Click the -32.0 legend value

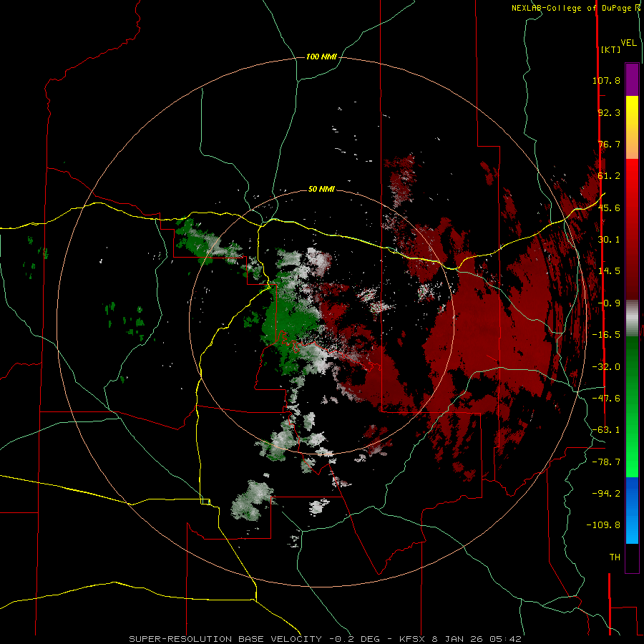point(606,367)
